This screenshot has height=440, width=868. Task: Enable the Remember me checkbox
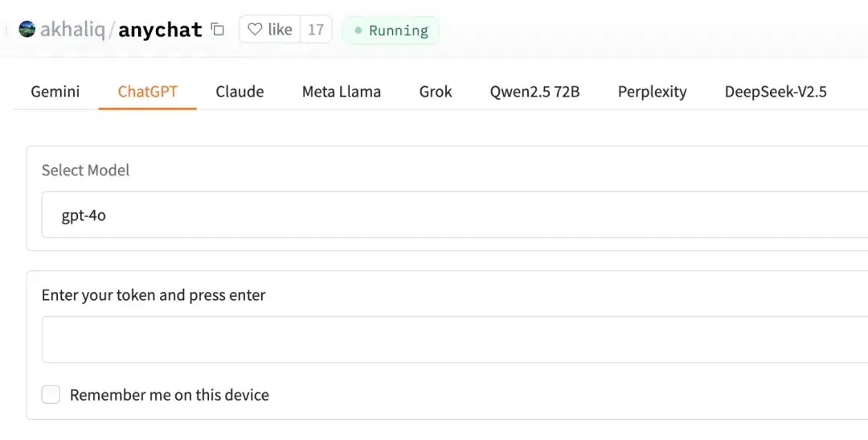pyautogui.click(x=51, y=395)
